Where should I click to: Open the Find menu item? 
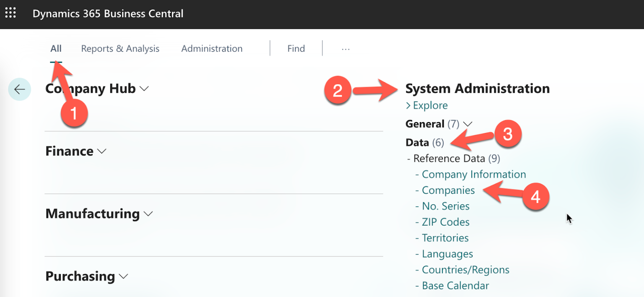tap(296, 48)
